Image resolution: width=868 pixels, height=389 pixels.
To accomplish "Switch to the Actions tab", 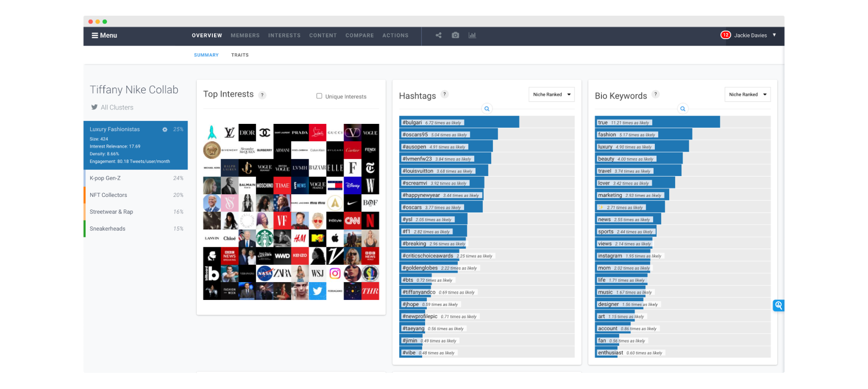I will click(x=395, y=36).
